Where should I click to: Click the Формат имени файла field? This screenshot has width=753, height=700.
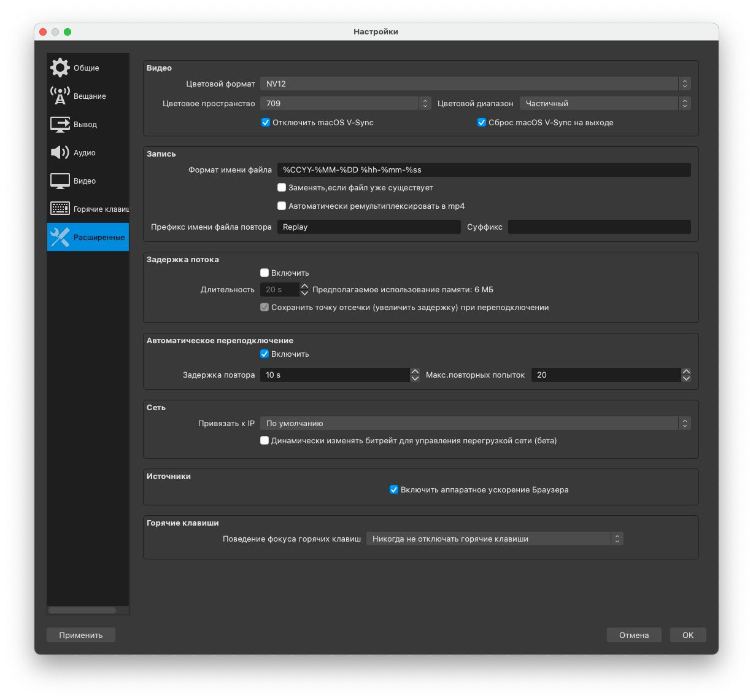(x=484, y=169)
